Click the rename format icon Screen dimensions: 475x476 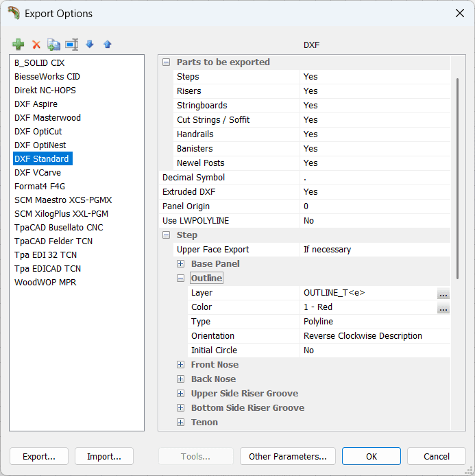[72, 45]
